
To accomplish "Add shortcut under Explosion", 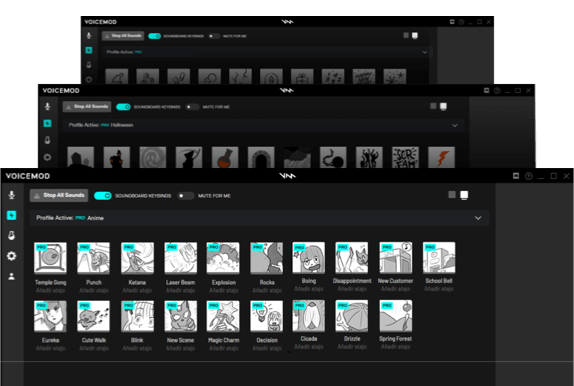I will (224, 290).
